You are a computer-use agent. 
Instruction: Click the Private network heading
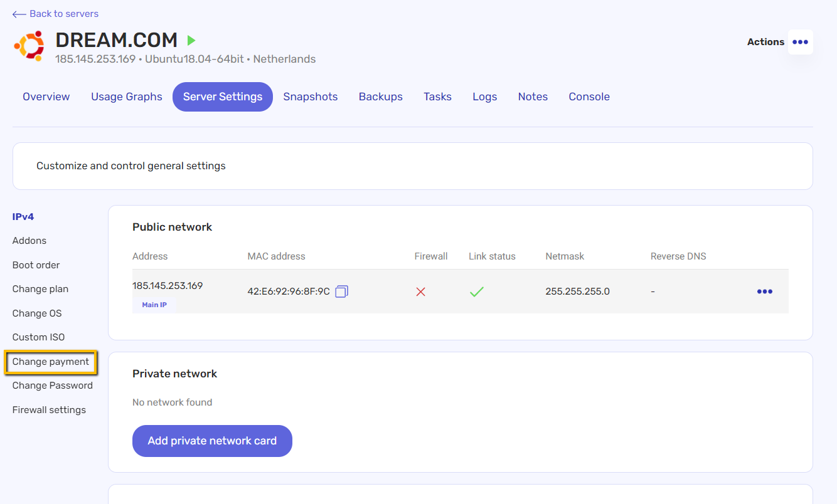tap(174, 374)
